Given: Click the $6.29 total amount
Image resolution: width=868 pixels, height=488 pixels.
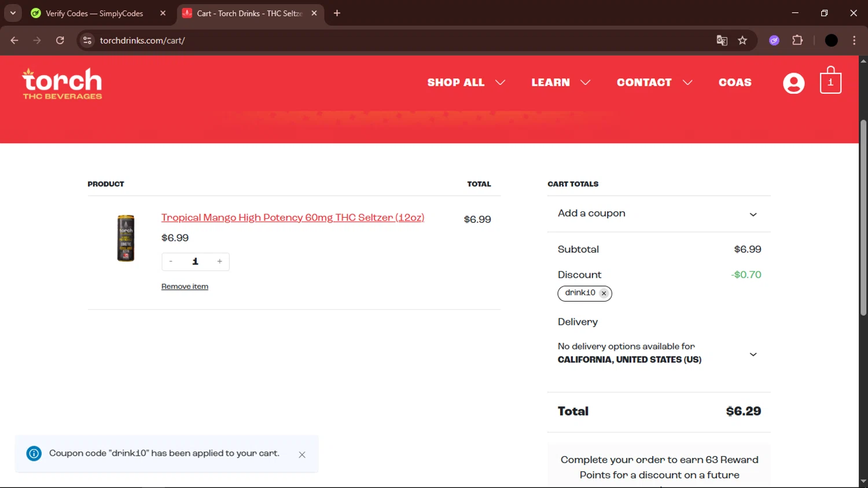Looking at the screenshot, I should click(x=744, y=412).
